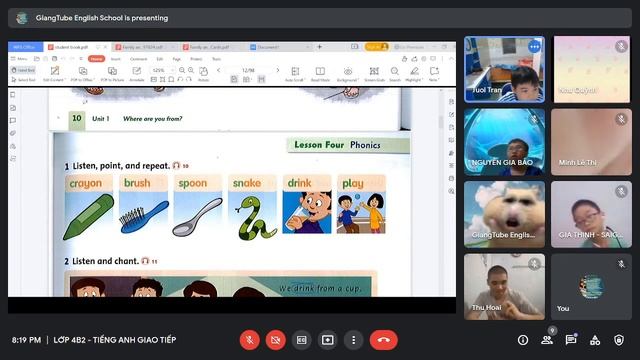Open the Meet chat panel
This screenshot has width=640, height=360.
click(x=571, y=340)
